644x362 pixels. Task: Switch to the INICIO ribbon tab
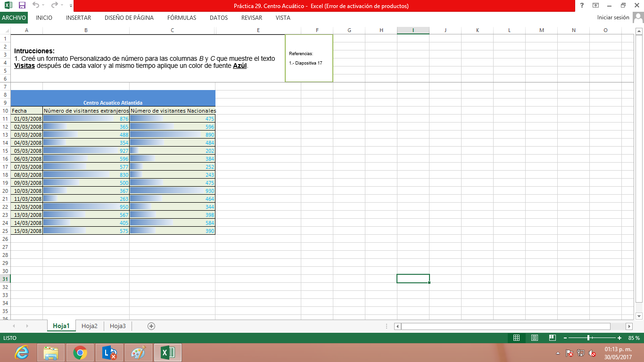44,18
